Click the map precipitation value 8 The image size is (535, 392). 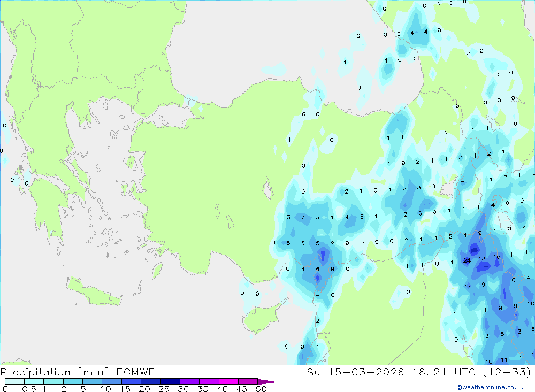(x=502, y=334)
